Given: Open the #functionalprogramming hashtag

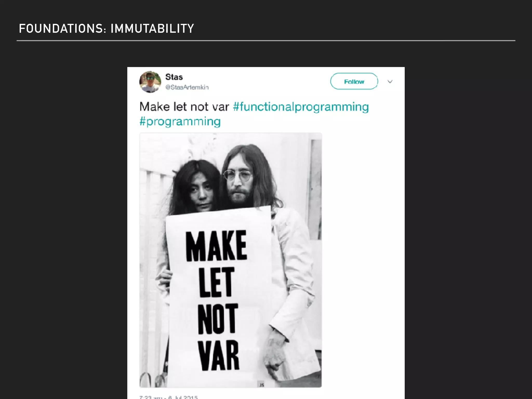Looking at the screenshot, I should (x=301, y=107).
